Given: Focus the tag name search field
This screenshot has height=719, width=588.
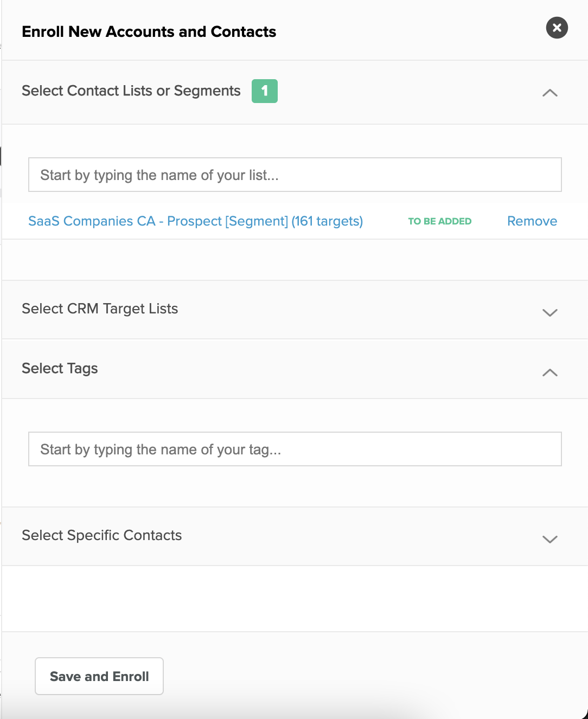Looking at the screenshot, I should (x=295, y=449).
